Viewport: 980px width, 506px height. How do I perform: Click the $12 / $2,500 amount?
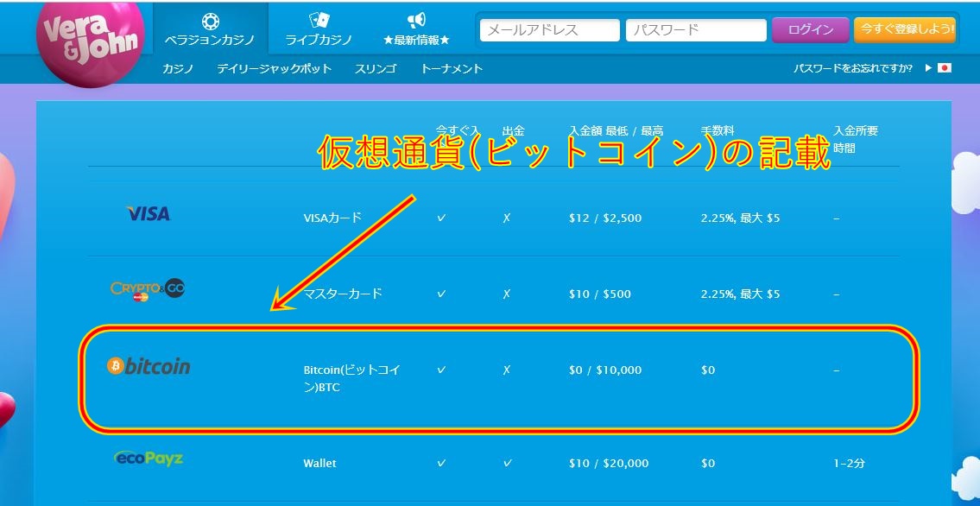pos(605,218)
